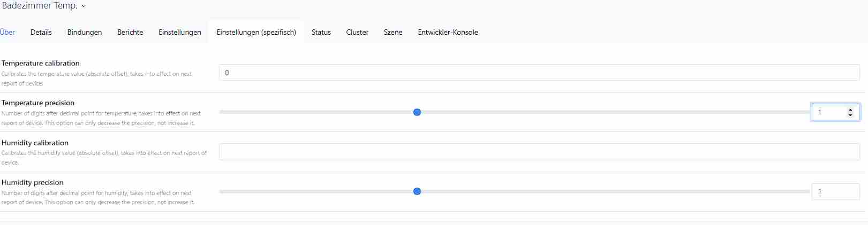Switch to the Details tab
868x225 pixels.
[41, 32]
